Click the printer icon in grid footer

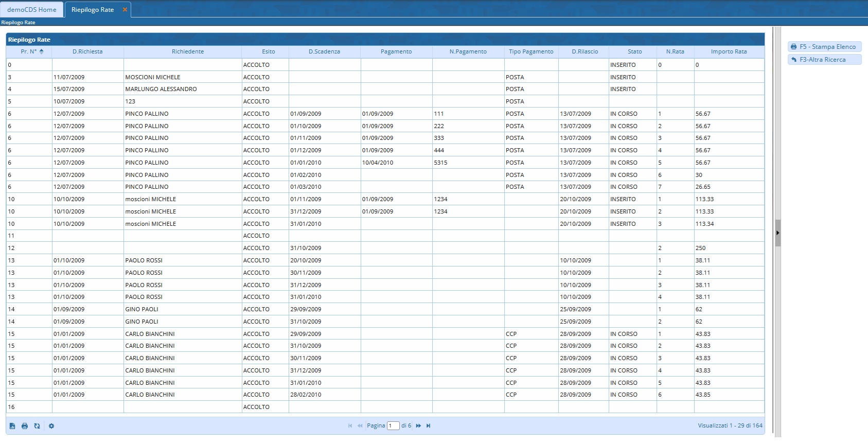coord(25,426)
